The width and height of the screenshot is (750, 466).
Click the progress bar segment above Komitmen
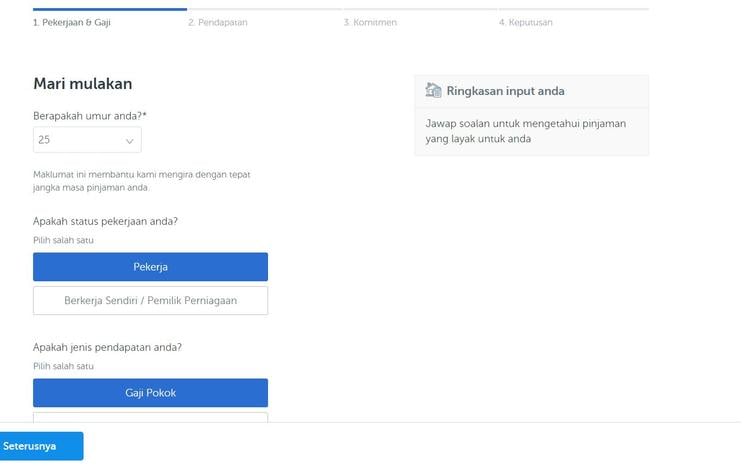[420, 9]
